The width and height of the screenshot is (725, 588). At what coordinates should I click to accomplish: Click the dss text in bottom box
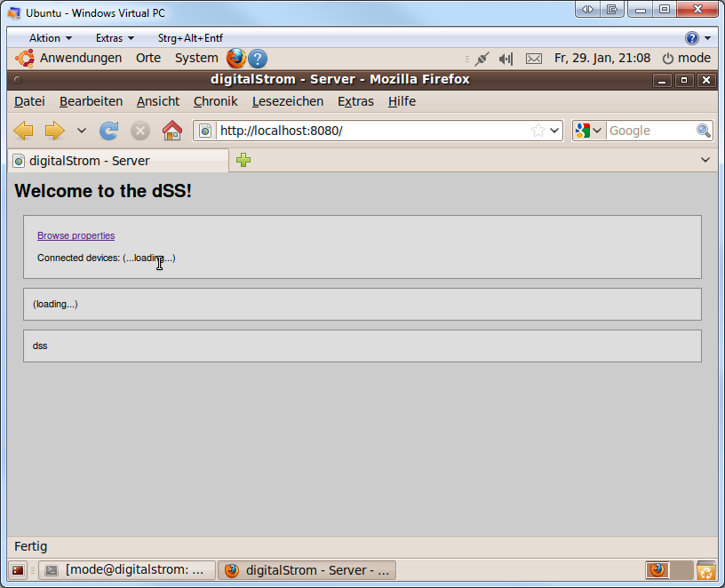click(40, 346)
